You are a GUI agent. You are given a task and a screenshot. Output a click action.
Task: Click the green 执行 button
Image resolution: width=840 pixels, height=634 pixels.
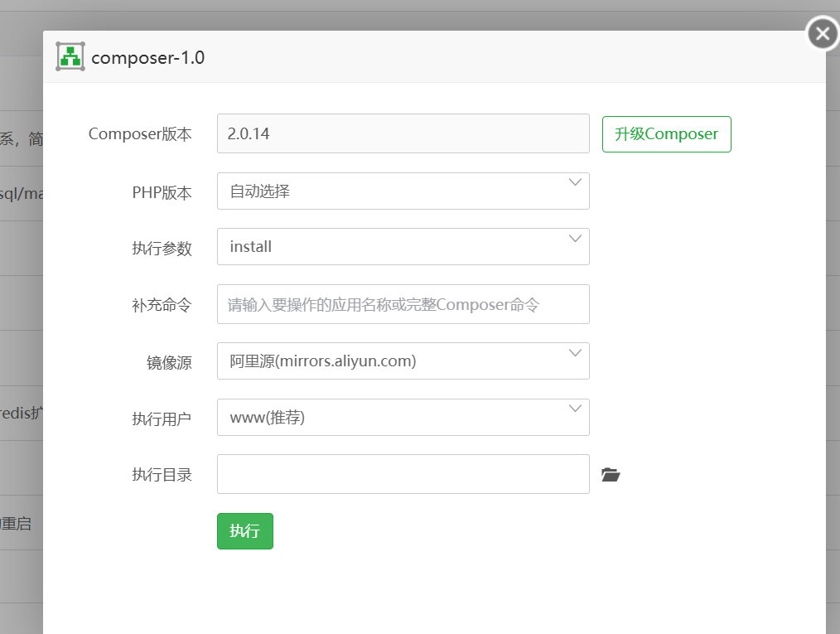(245, 531)
